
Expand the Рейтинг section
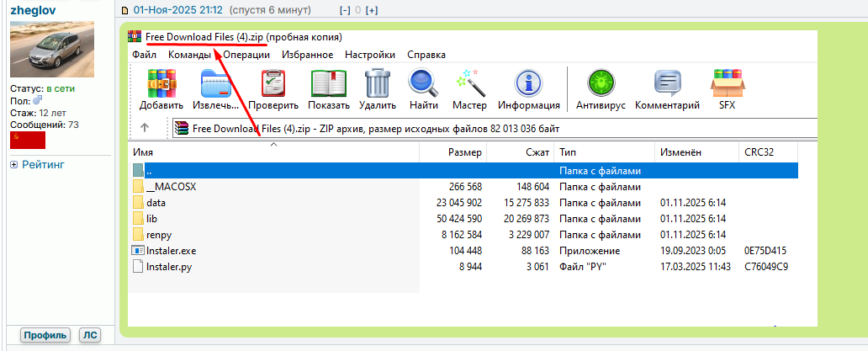(13, 166)
